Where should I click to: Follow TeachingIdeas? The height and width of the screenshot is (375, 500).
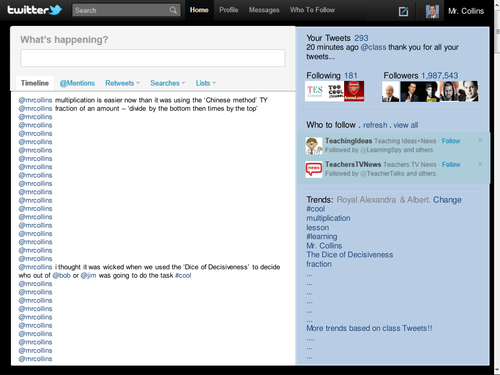[x=451, y=141]
